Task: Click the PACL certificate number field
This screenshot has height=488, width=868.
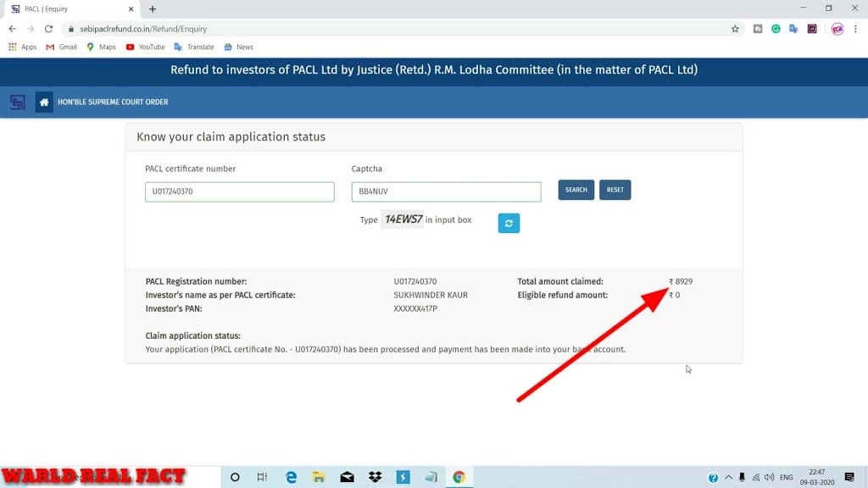Action: tap(240, 191)
